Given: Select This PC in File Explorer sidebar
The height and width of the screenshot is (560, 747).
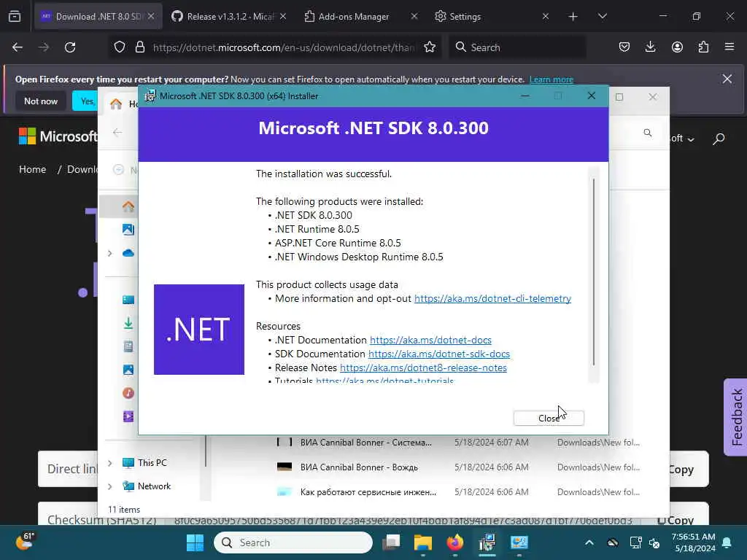Looking at the screenshot, I should (145, 463).
